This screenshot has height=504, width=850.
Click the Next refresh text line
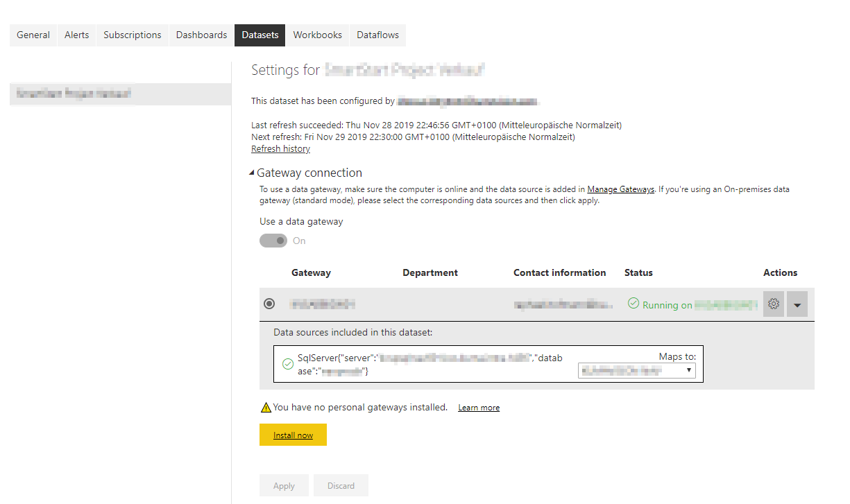(413, 137)
